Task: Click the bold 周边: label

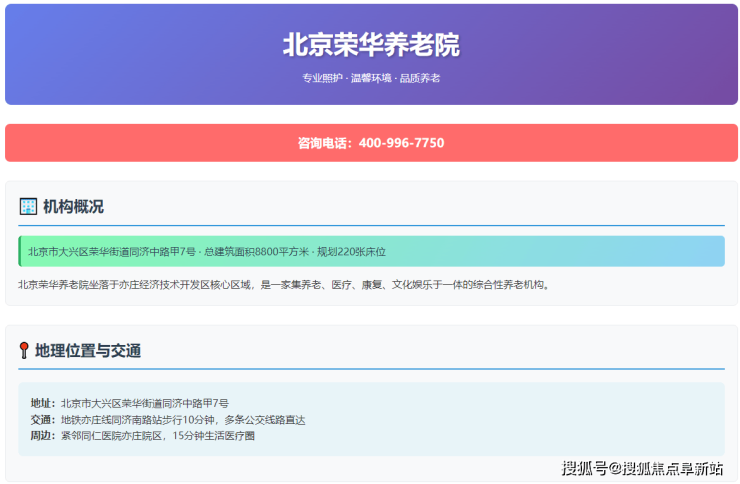Action: (43, 435)
